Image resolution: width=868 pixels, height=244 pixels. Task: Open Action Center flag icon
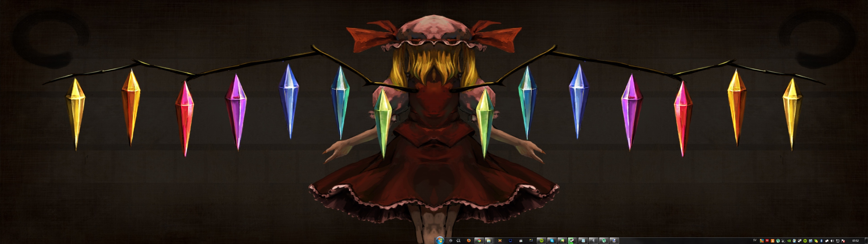[x=843, y=241]
